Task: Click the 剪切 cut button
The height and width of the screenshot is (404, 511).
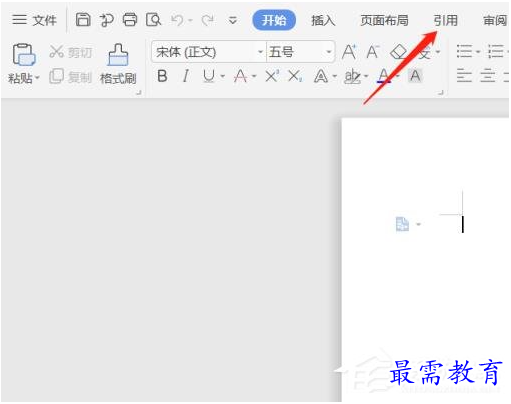Action: coord(71,52)
